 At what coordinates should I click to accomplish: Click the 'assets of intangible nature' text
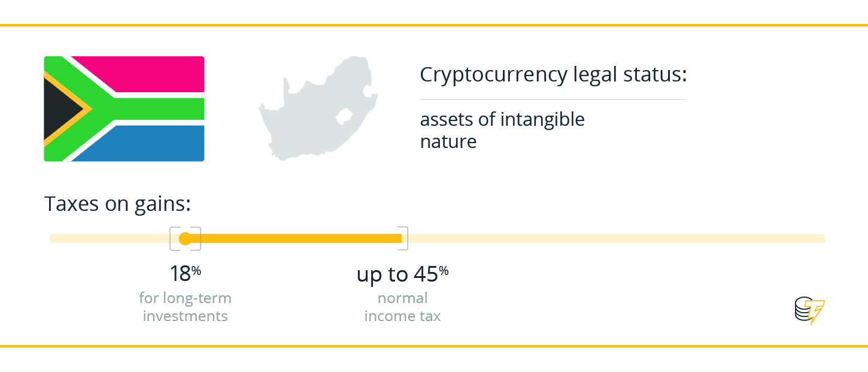click(502, 130)
